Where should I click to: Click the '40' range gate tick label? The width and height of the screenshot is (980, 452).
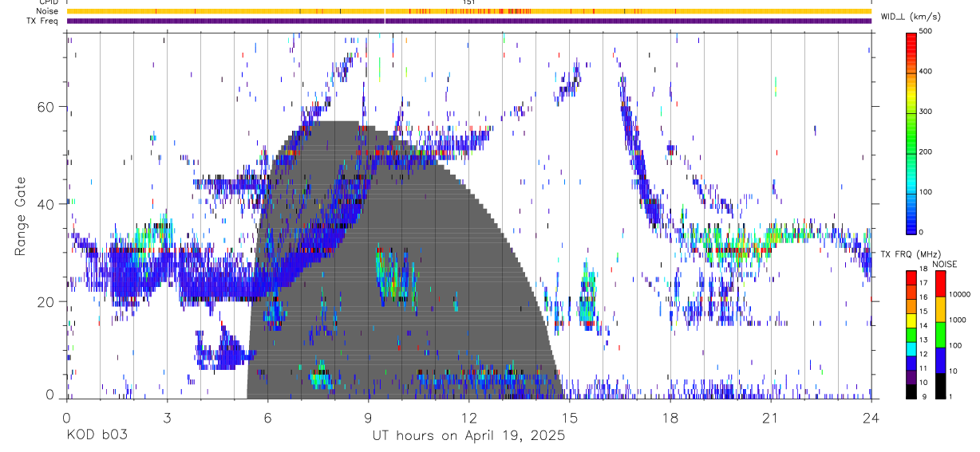point(45,204)
